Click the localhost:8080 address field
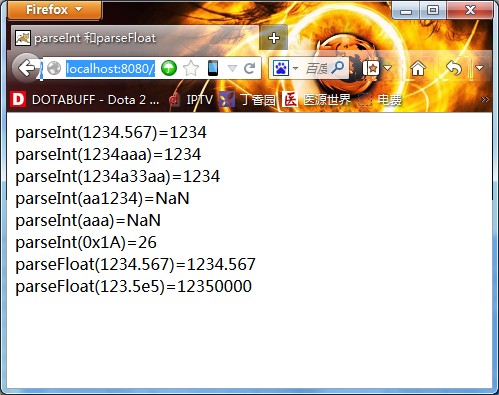Screen dimensions: 499x395 pos(110,69)
